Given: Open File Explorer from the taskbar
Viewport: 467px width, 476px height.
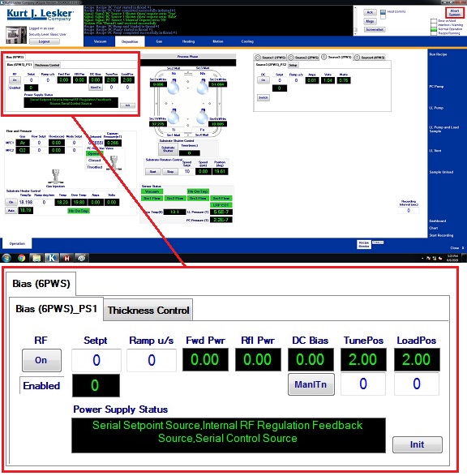Looking at the screenshot, I should point(36,258).
